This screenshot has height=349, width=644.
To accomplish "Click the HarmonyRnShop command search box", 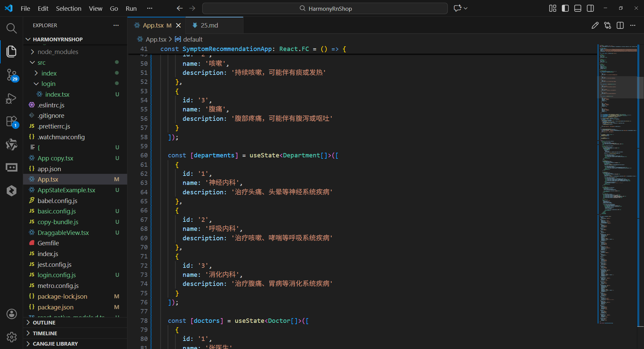I will pyautogui.click(x=325, y=8).
